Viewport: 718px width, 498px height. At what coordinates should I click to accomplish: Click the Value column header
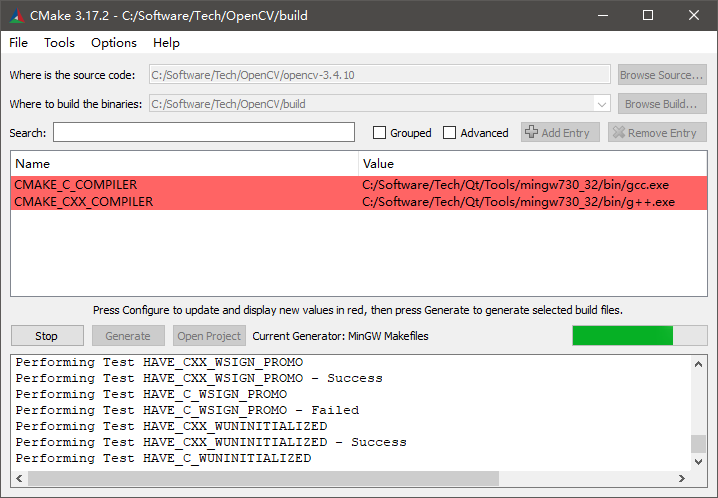pos(533,164)
